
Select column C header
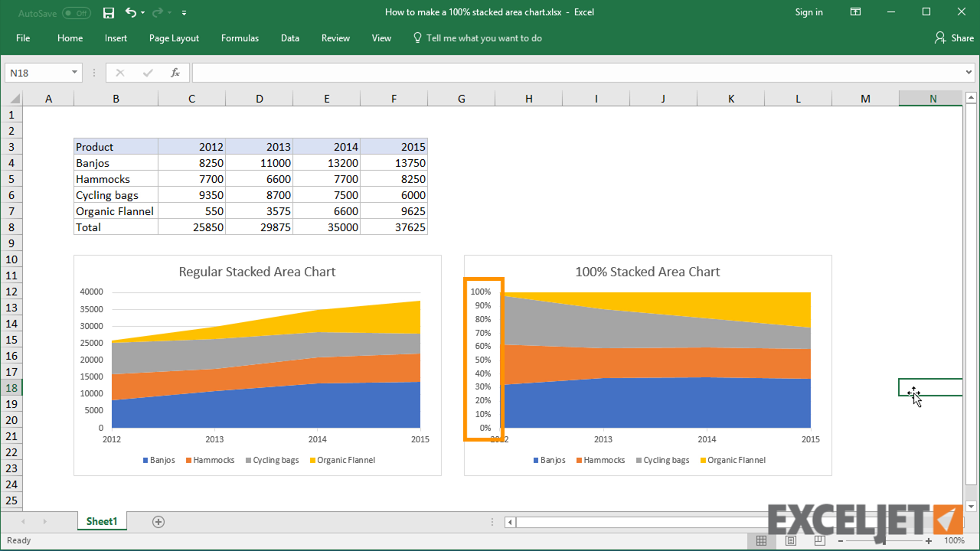pyautogui.click(x=191, y=99)
